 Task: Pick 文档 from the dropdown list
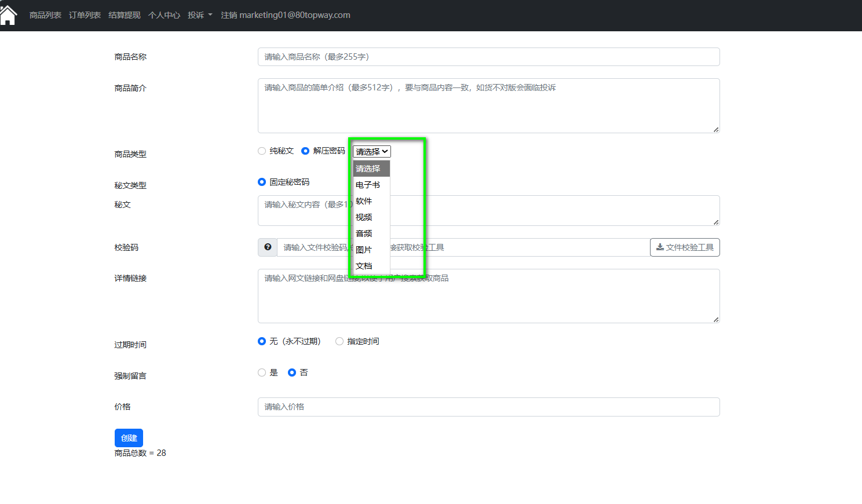click(364, 266)
